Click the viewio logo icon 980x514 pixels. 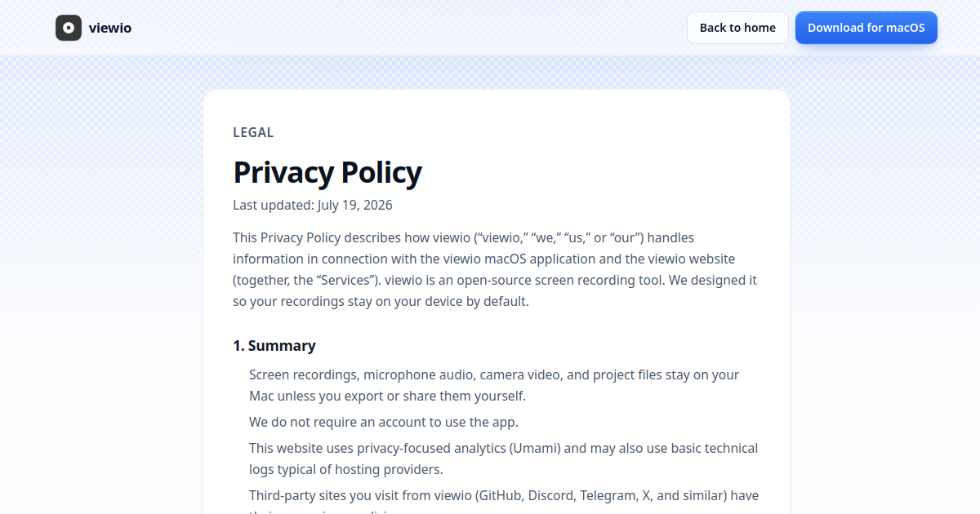69,28
